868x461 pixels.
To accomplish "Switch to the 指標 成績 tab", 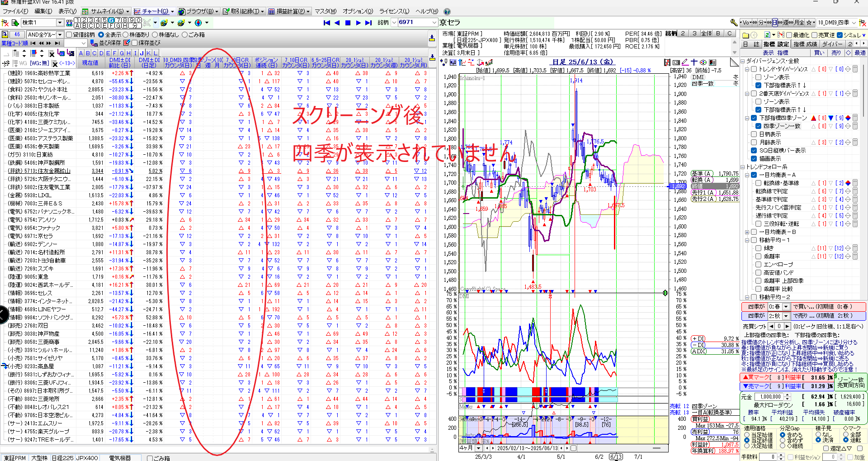I will coord(805,44).
